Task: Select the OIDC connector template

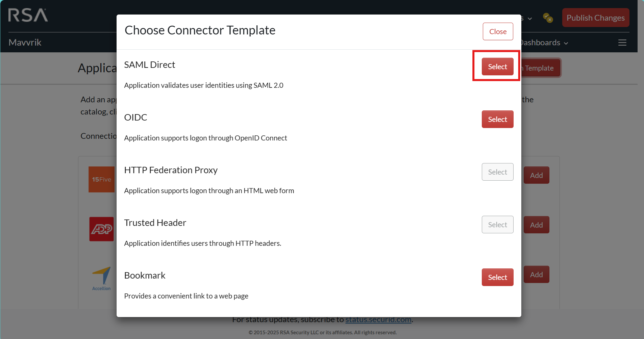Action: [x=497, y=119]
